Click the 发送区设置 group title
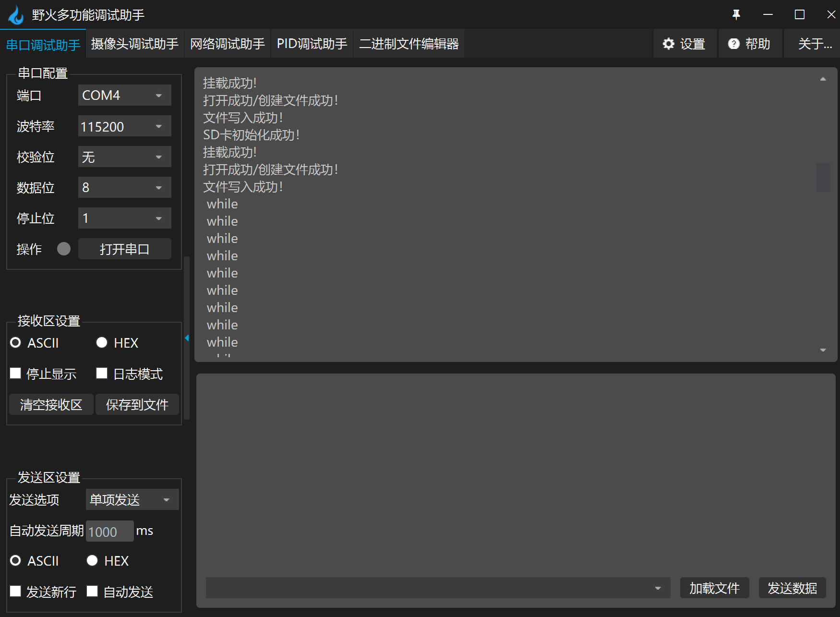The image size is (840, 617). [x=48, y=477]
